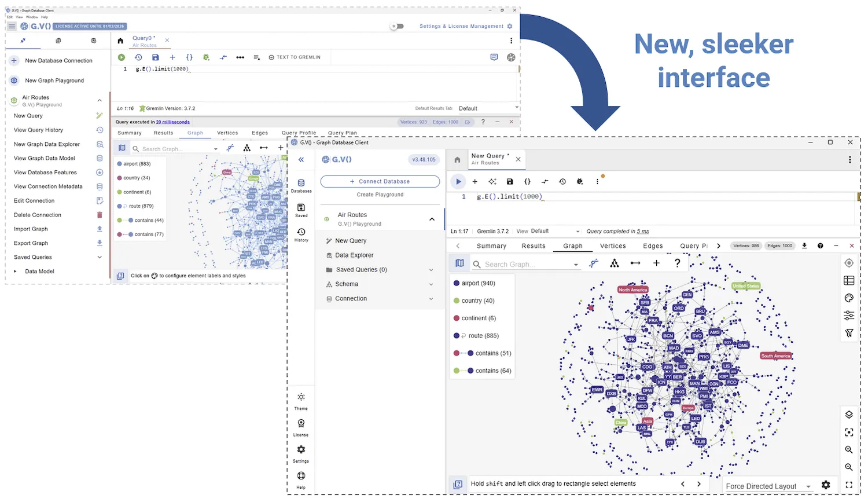Click Connect Database button
The height and width of the screenshot is (502, 868).
380,182
